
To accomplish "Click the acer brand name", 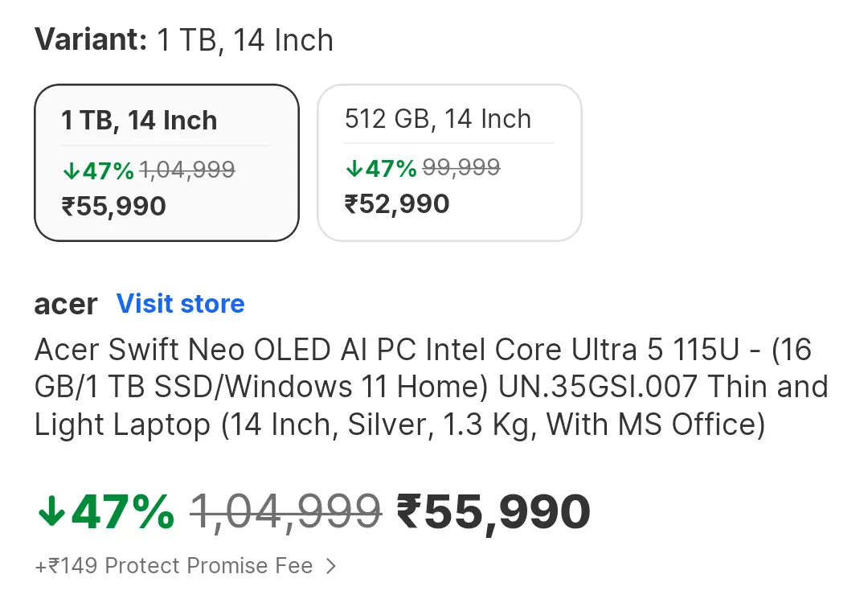I will click(x=66, y=304).
